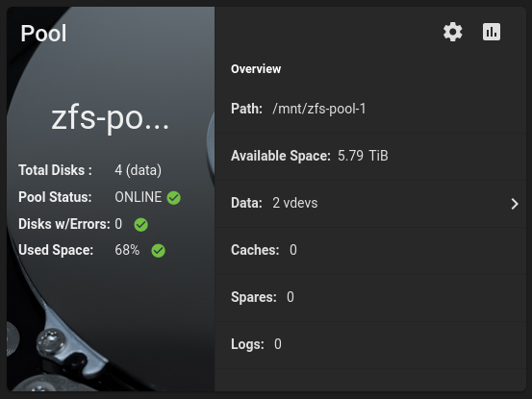Select the Pool card title
The height and width of the screenshot is (399, 532).
(43, 34)
